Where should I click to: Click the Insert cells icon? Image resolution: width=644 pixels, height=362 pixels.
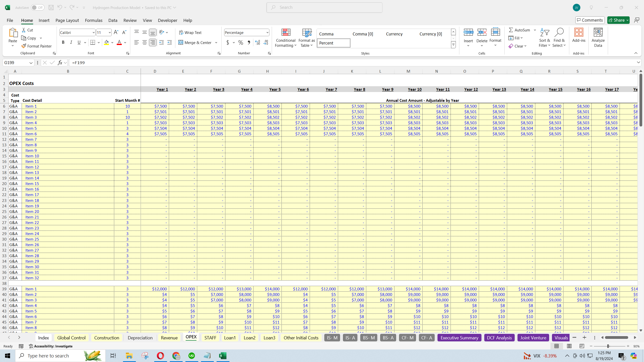(x=468, y=32)
